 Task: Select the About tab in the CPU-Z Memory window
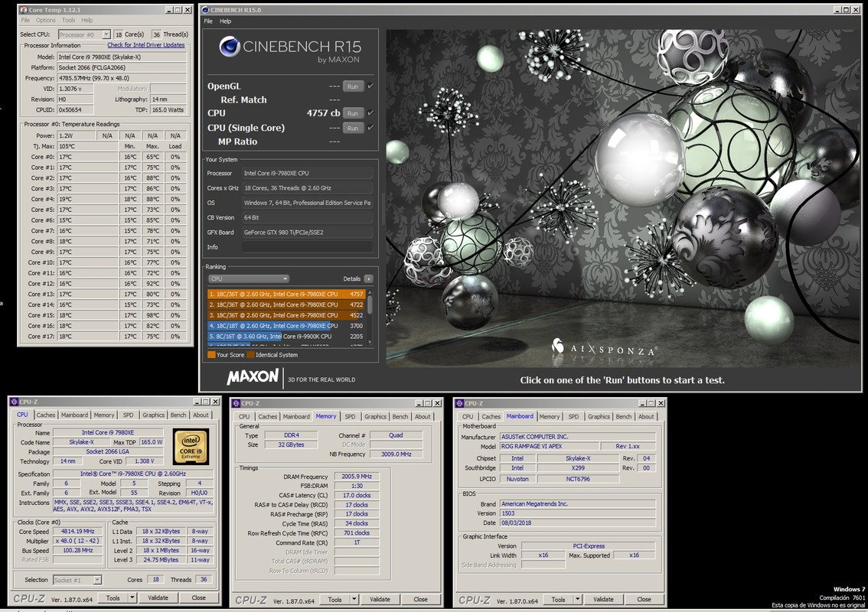point(423,417)
